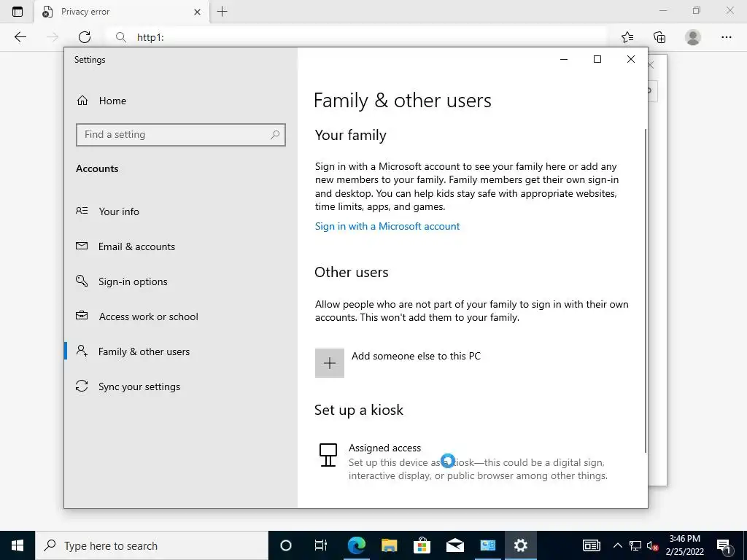Open the Windows Start menu

click(18, 545)
